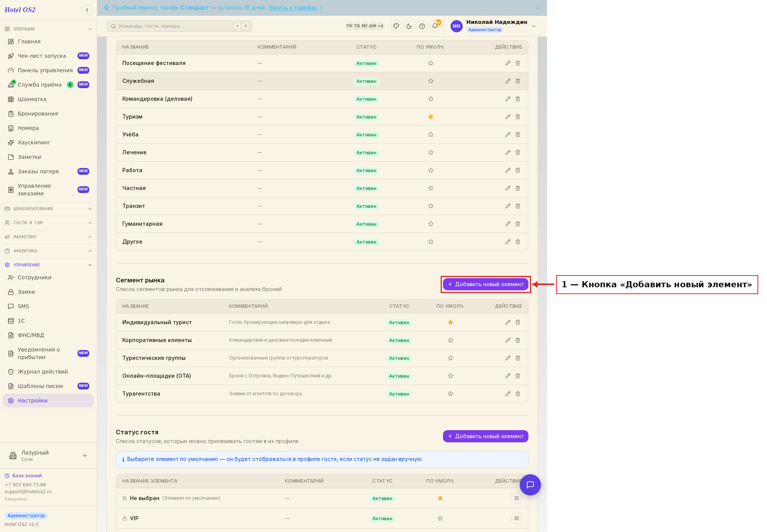Set Посещение фестиваля as default with star
Image resolution: width=767 pixels, height=532 pixels.
point(431,63)
